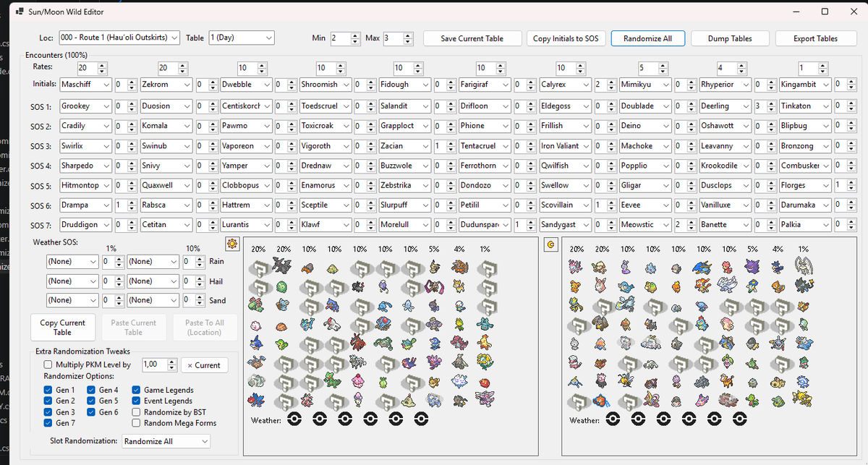The image size is (868, 465).
Task: Click the Randomize All button
Action: click(x=648, y=38)
